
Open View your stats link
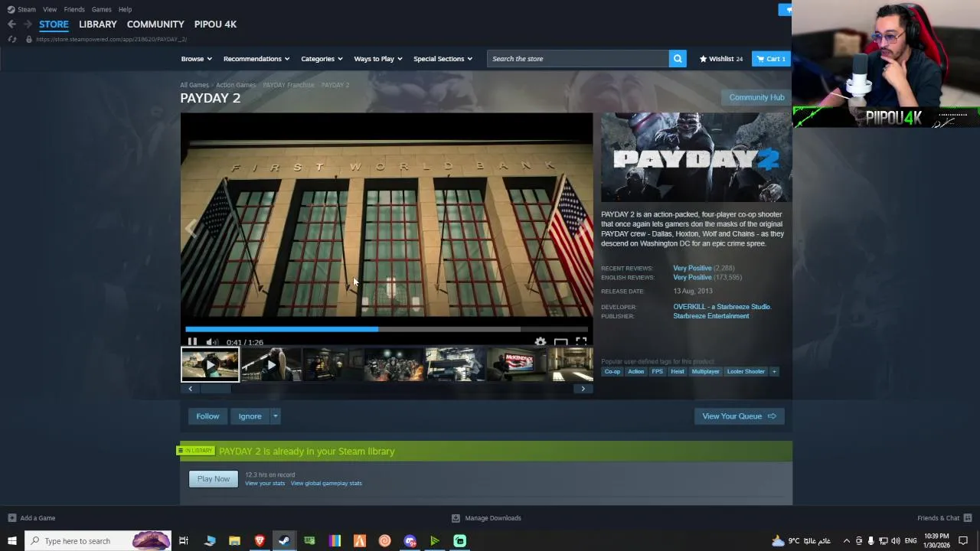[265, 484]
